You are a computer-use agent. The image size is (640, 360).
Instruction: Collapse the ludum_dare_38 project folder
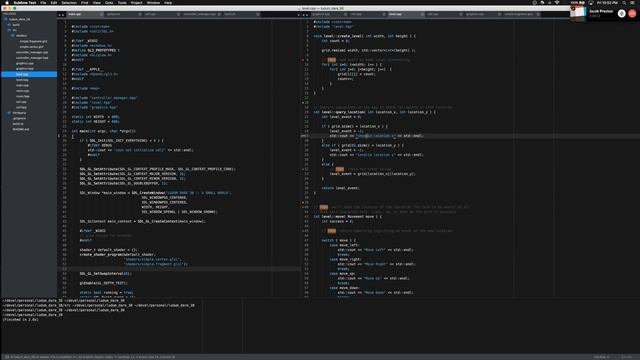point(6,19)
